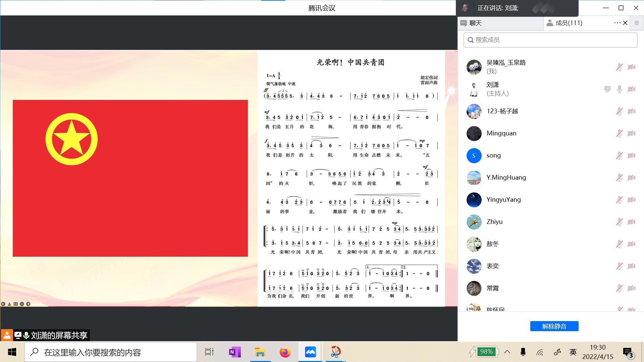The image size is (644, 362).
Task: Click the 搜索成员 search field
Action: pyautogui.click(x=550, y=40)
